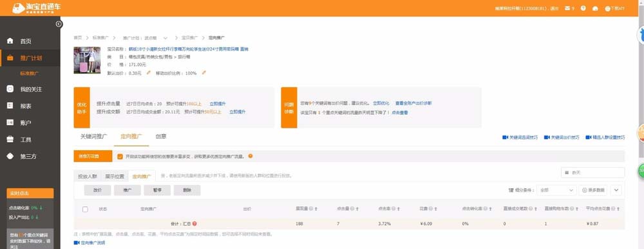
Task: Click the 实时点击 sidebar panel header
Action: click(30, 193)
